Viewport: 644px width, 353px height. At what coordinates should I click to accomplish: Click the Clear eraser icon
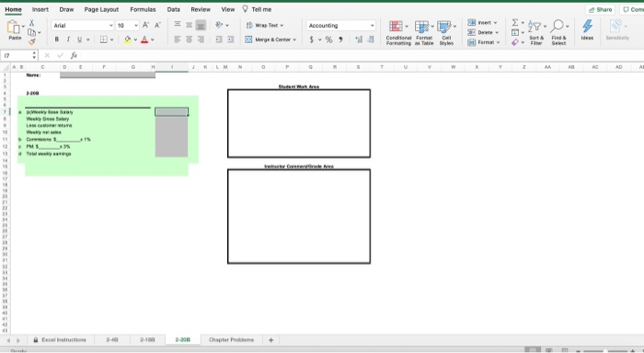tap(515, 42)
